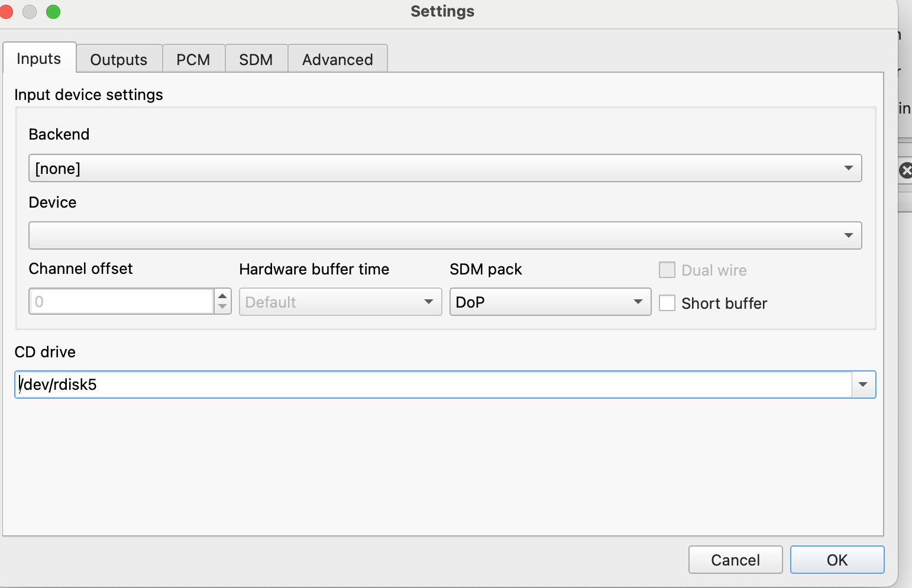Click the Channel offset number field
Screen dimensions: 912x588
[x=121, y=302]
